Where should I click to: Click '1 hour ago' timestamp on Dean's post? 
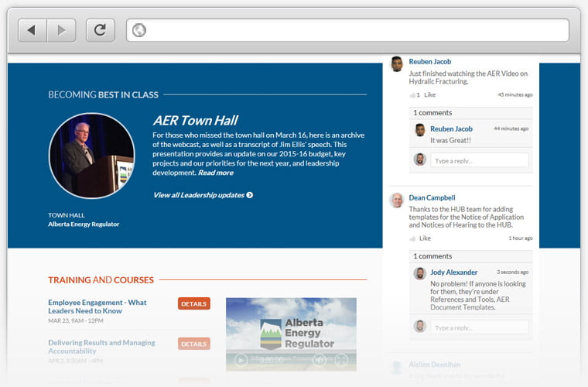(x=521, y=238)
